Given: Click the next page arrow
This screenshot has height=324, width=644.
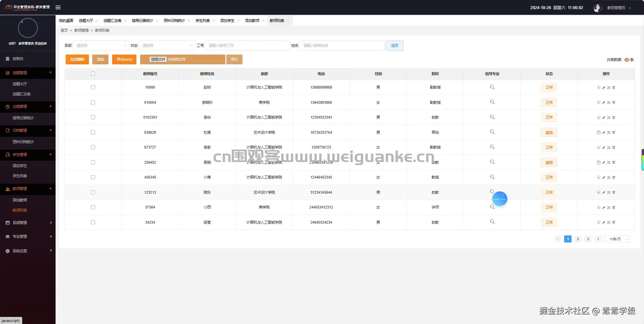Looking at the screenshot, I should tap(598, 239).
